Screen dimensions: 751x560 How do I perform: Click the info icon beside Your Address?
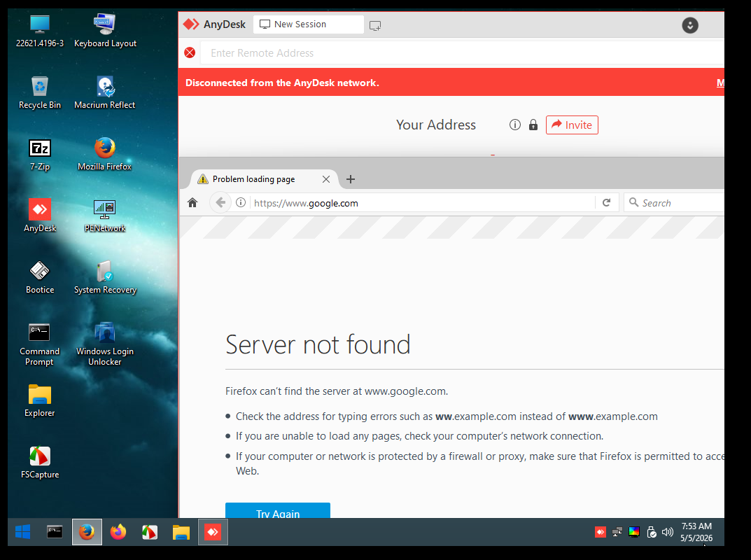(515, 125)
